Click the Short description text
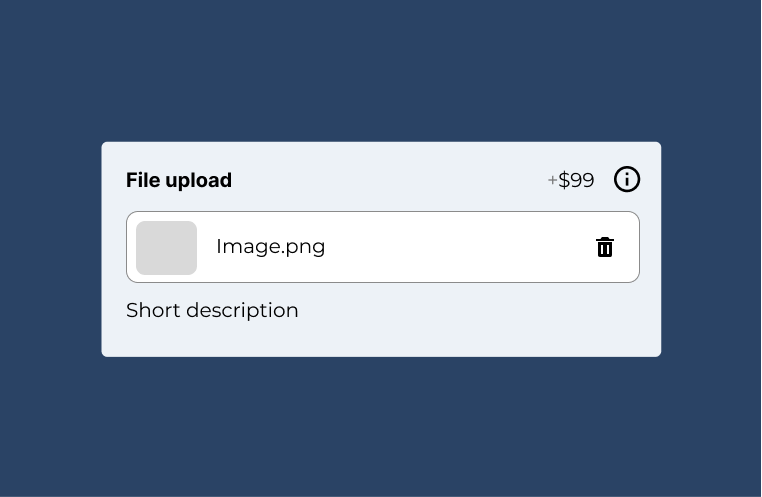 click(212, 310)
